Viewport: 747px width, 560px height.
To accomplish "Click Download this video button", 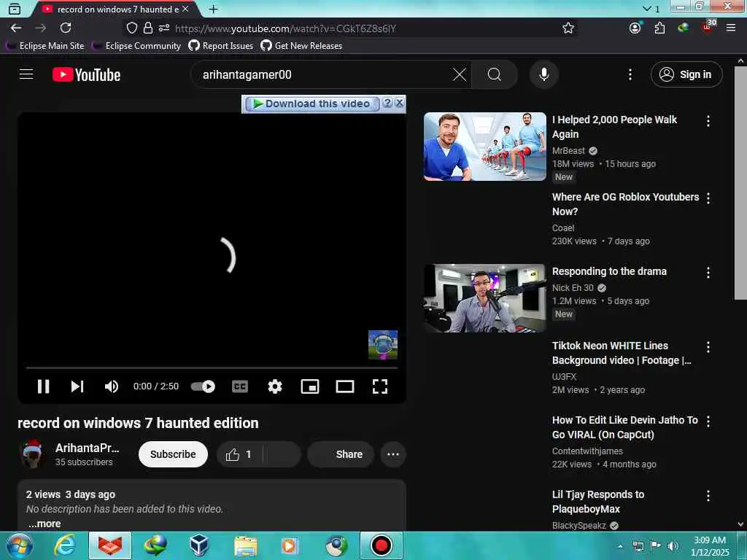I will (311, 104).
